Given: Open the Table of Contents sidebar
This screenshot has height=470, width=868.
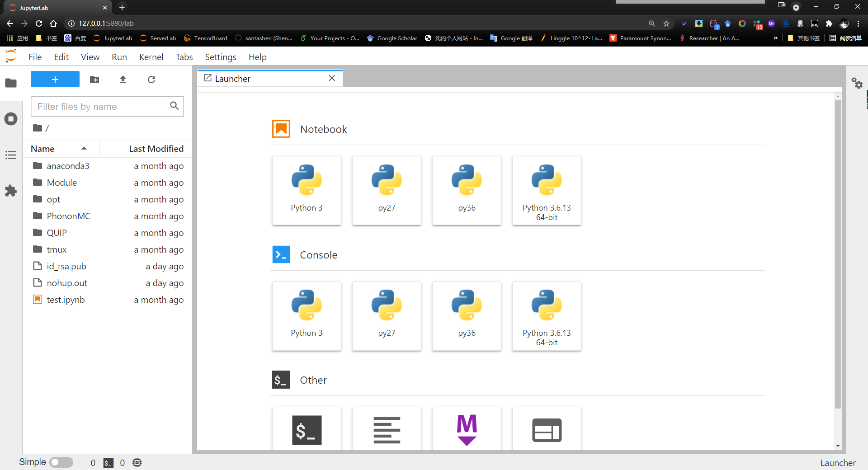Looking at the screenshot, I should tap(11, 155).
